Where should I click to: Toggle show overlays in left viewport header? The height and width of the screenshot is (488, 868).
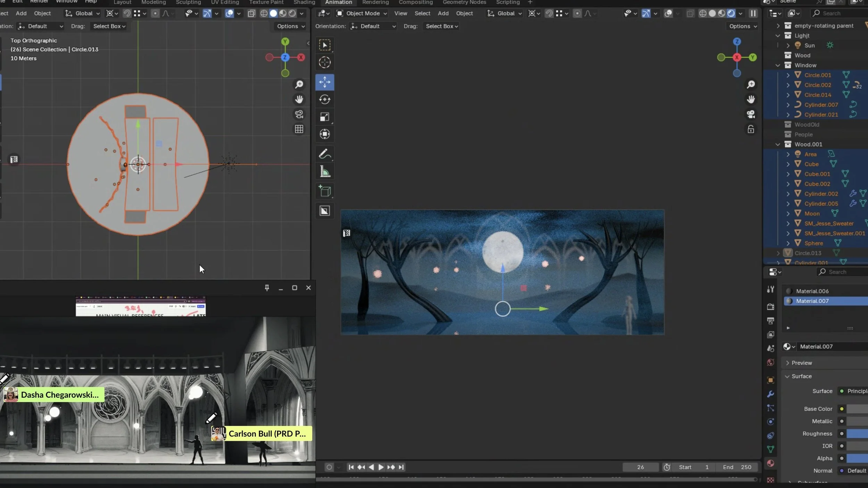(x=229, y=13)
